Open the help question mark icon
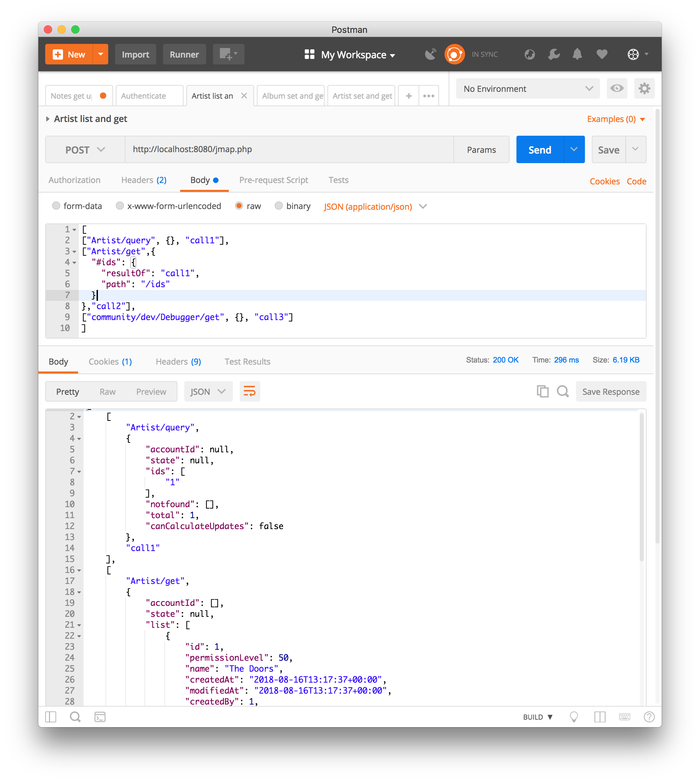 pos(649,717)
